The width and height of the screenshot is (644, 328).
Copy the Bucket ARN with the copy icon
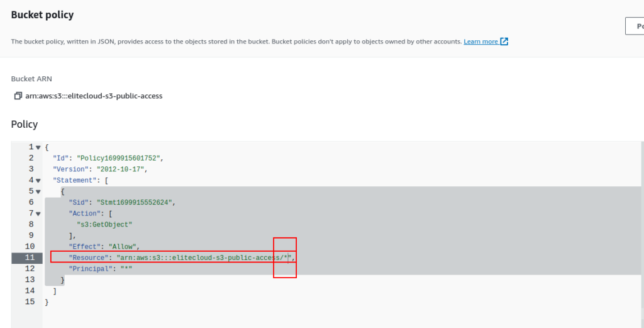coord(18,96)
